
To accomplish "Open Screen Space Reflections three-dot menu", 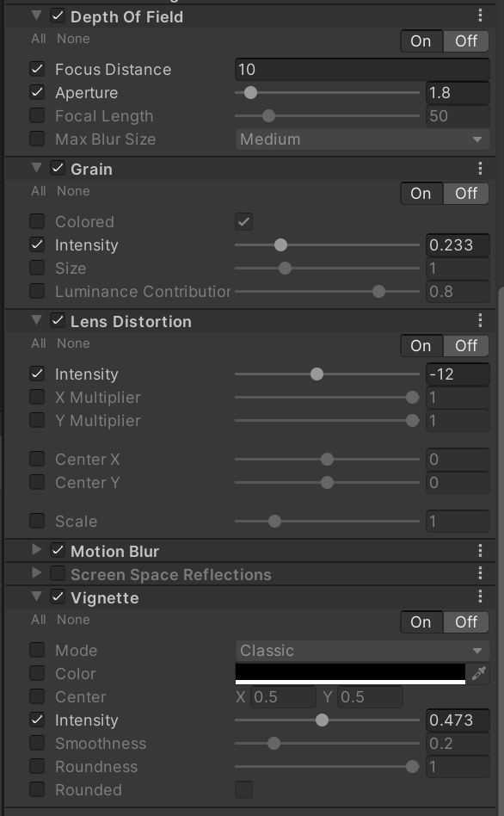I will click(480, 573).
